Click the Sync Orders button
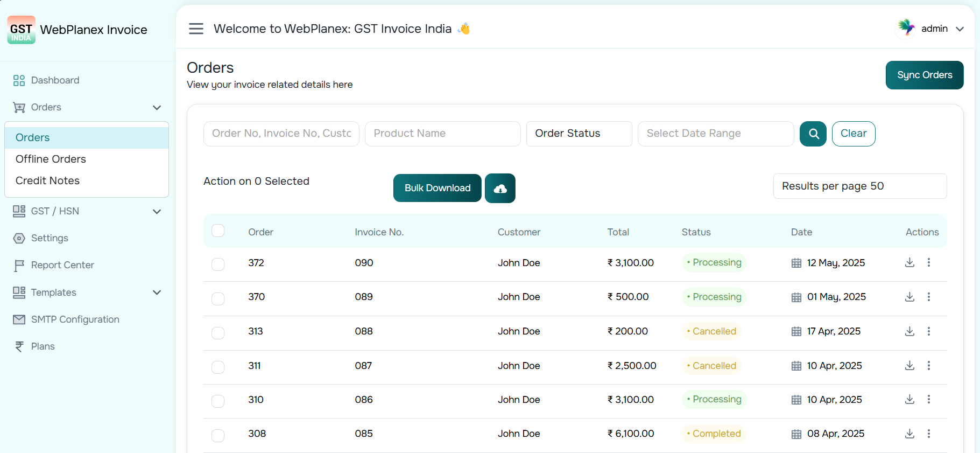The image size is (980, 453). pos(925,75)
